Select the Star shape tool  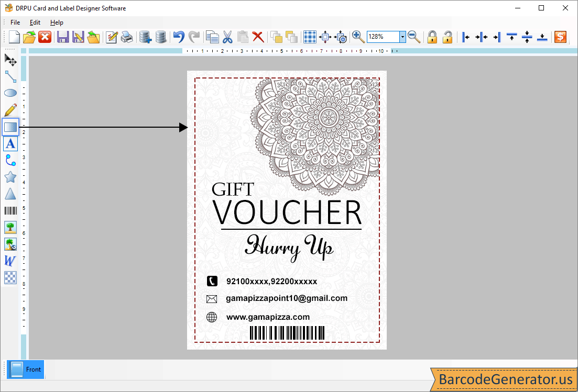pos(10,177)
